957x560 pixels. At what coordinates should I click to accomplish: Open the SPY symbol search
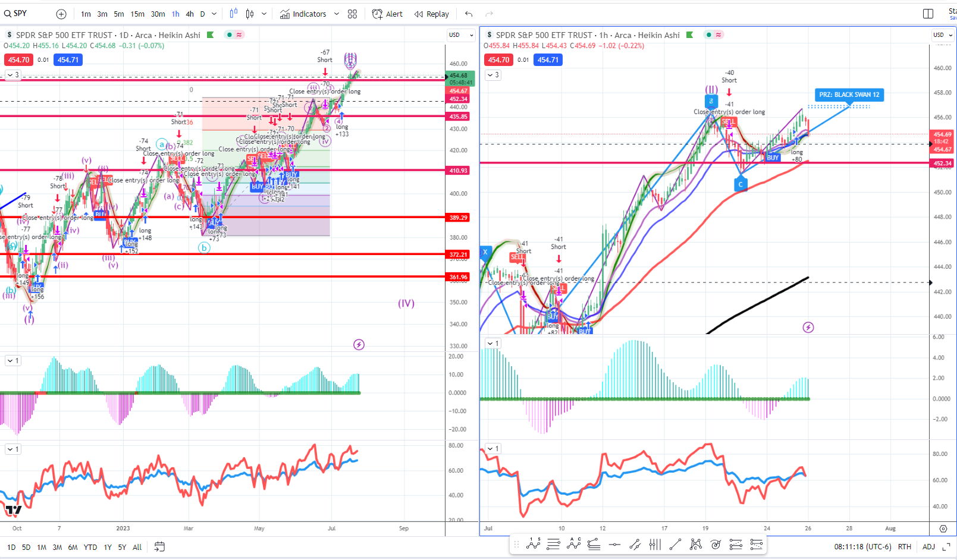click(x=16, y=14)
